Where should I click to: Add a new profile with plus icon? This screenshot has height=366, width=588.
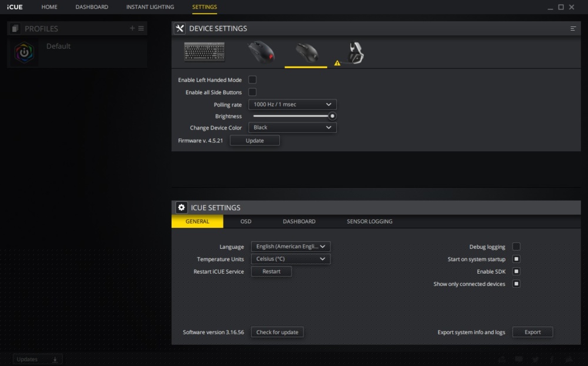(x=132, y=28)
